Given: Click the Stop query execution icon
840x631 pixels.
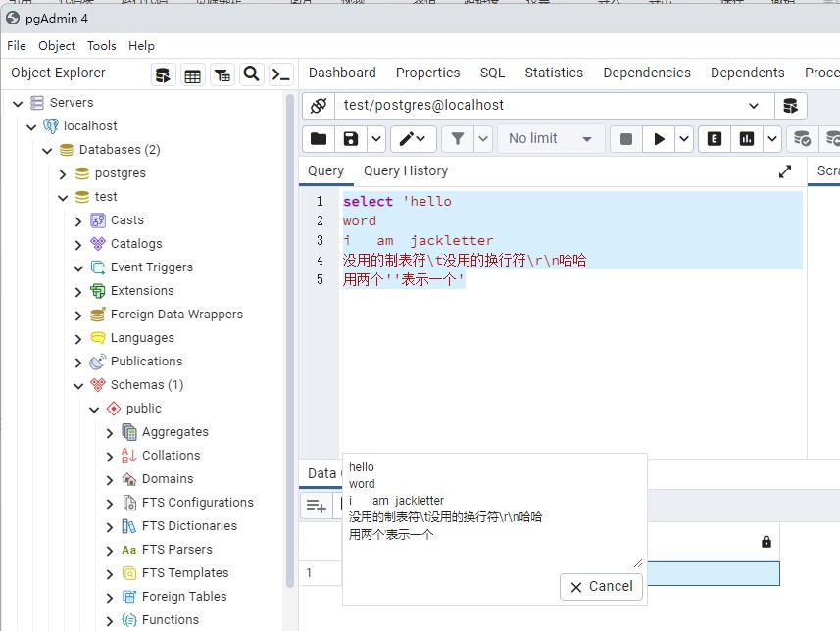Looking at the screenshot, I should 626,139.
